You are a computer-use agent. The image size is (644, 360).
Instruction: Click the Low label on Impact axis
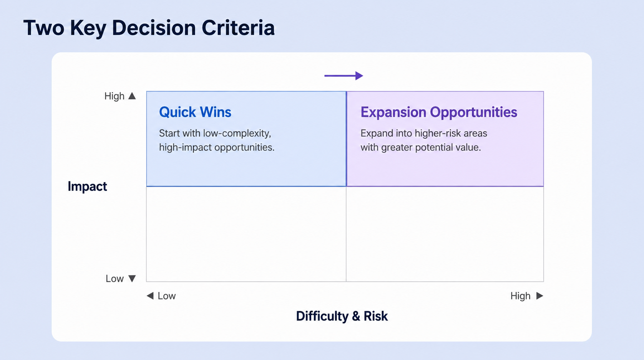tap(115, 279)
